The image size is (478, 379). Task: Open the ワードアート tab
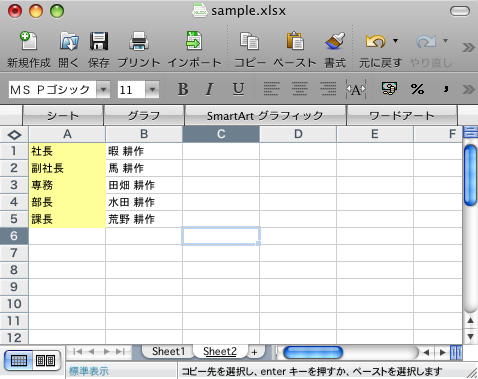pos(402,115)
